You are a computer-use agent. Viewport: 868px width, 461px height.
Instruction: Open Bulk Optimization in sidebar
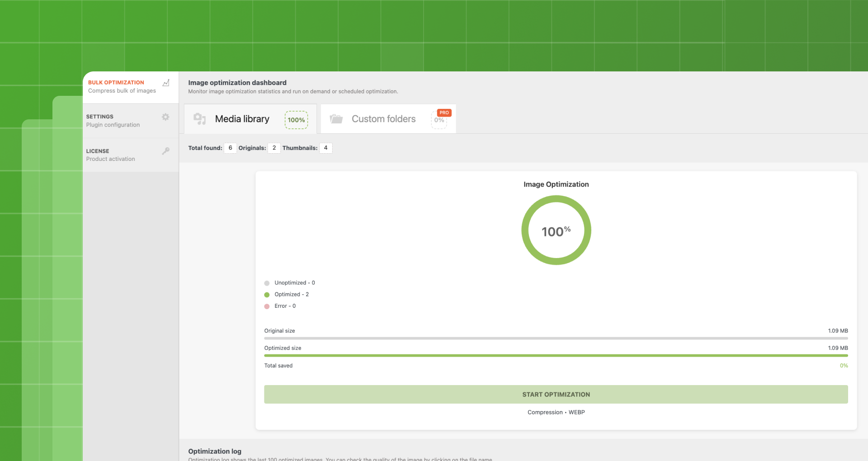(122, 87)
